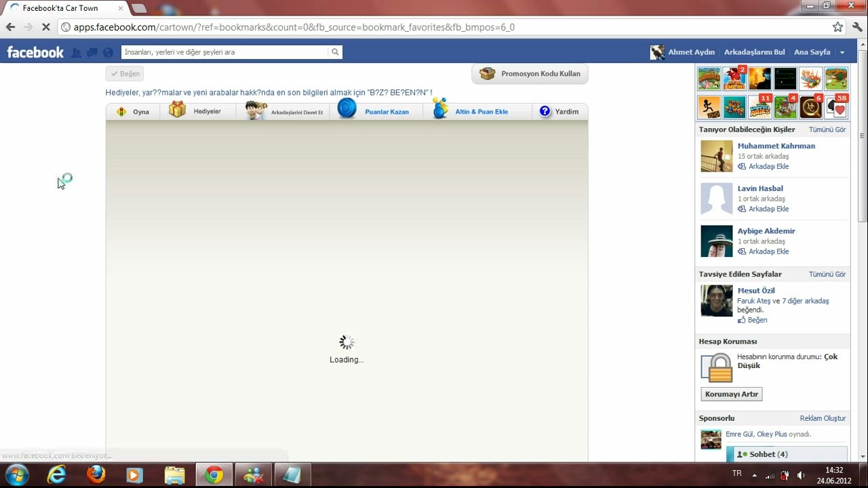The height and width of the screenshot is (488, 868).
Task: Click the Reklam Oluştur link
Action: coord(823,418)
